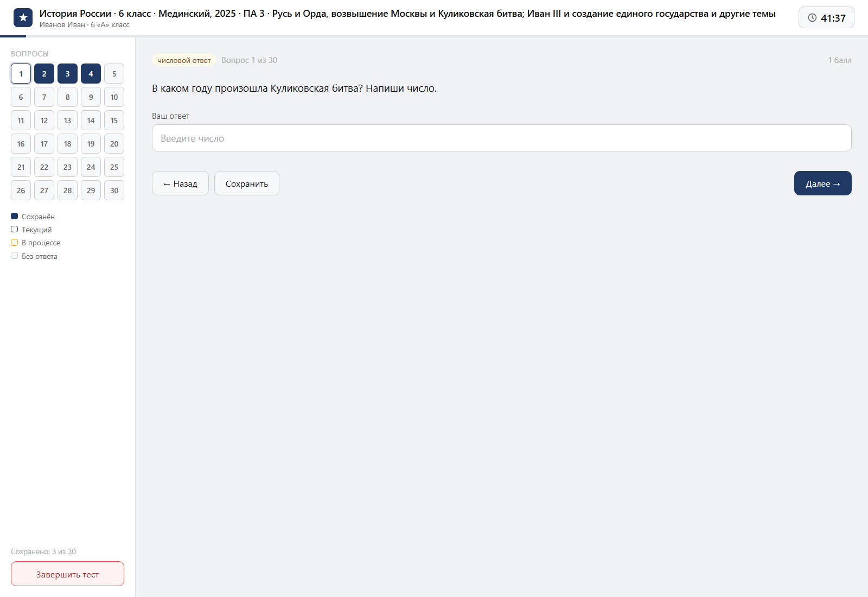Viewport: 868px width, 597px height.
Task: Open question 27
Action: click(44, 190)
